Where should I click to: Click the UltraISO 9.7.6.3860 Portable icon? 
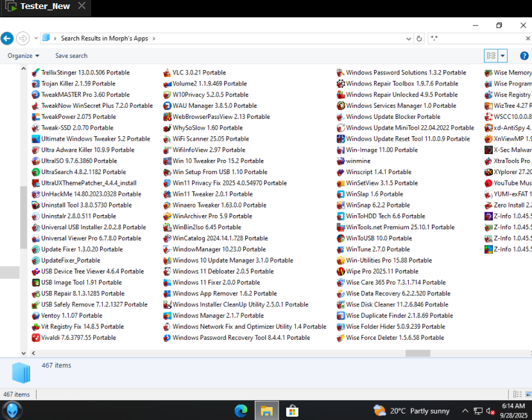pos(36,161)
